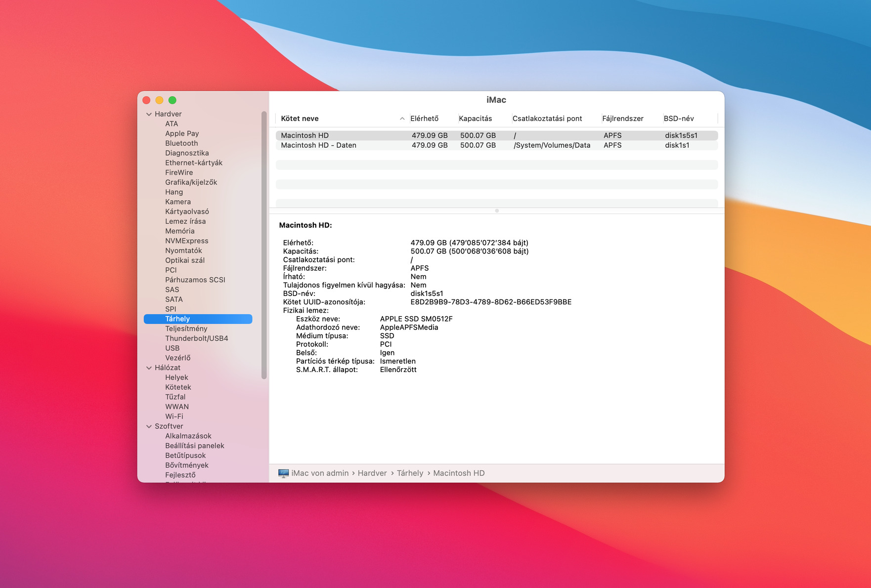Open Bővítmények section

(187, 465)
